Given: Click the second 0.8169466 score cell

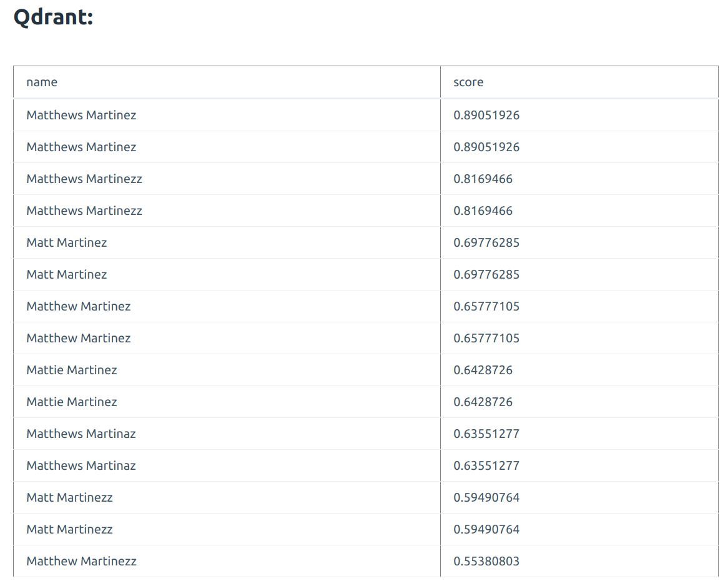Looking at the screenshot, I should click(x=483, y=211).
